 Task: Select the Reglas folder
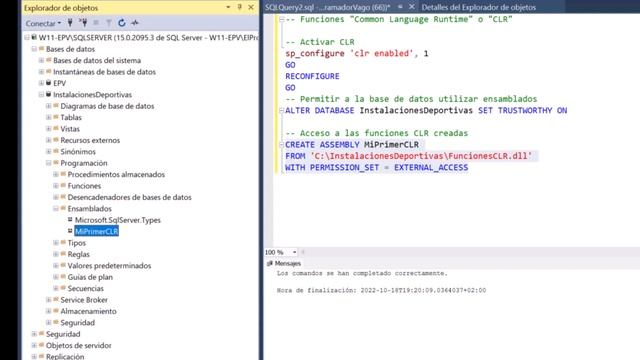click(78, 255)
